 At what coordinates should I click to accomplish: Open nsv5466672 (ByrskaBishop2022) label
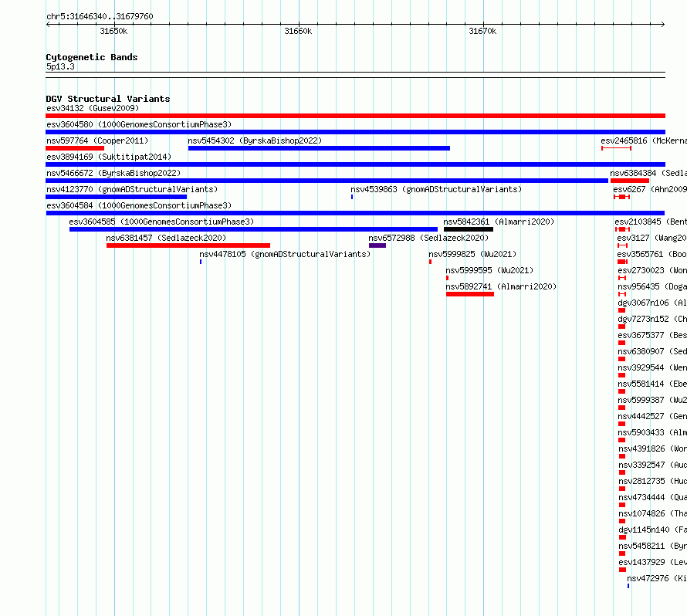pos(113,173)
